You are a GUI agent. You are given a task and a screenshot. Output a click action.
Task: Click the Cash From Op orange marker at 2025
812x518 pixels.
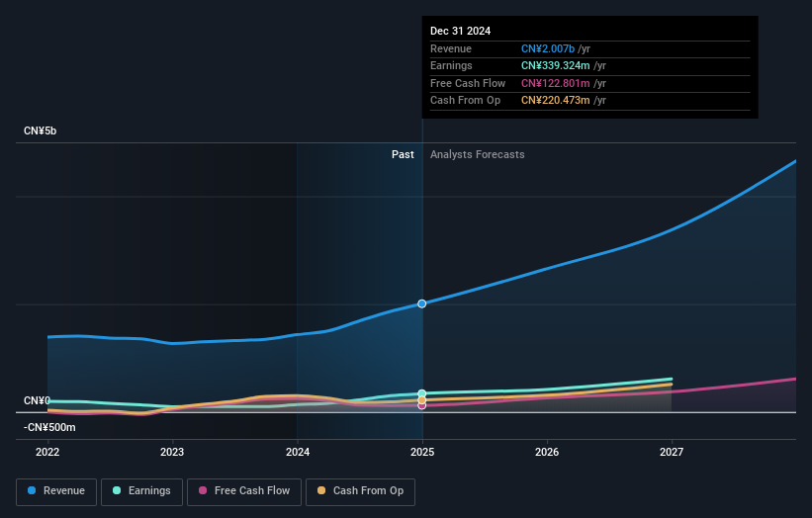(422, 400)
